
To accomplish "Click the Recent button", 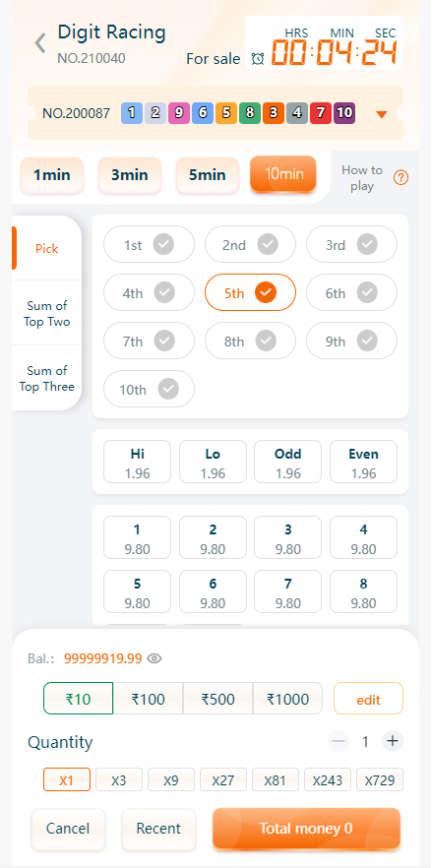I will point(158,829).
